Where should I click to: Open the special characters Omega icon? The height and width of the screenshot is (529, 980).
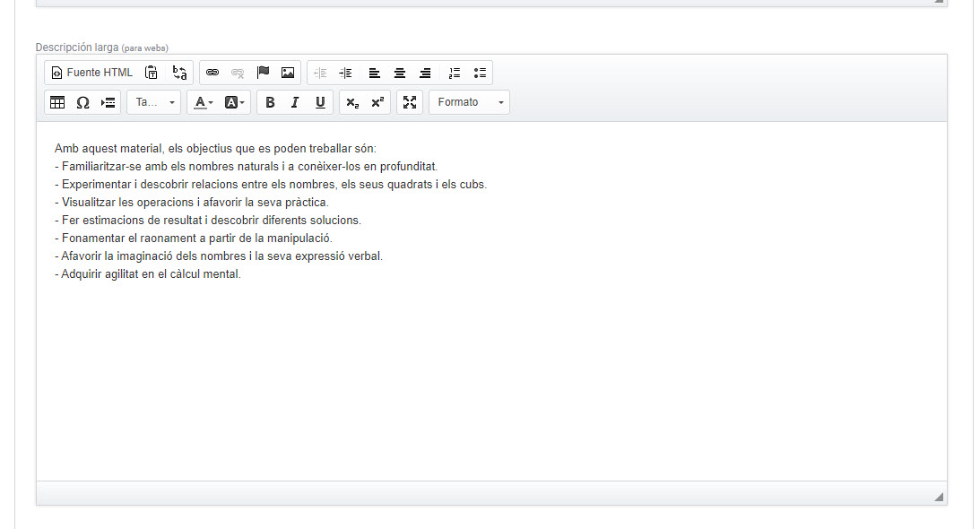tap(82, 102)
